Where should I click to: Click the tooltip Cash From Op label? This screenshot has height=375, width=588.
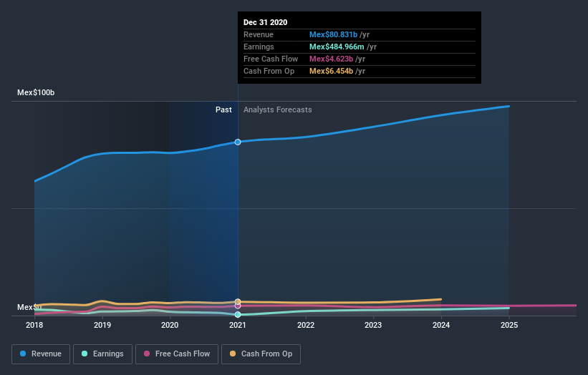pos(269,71)
